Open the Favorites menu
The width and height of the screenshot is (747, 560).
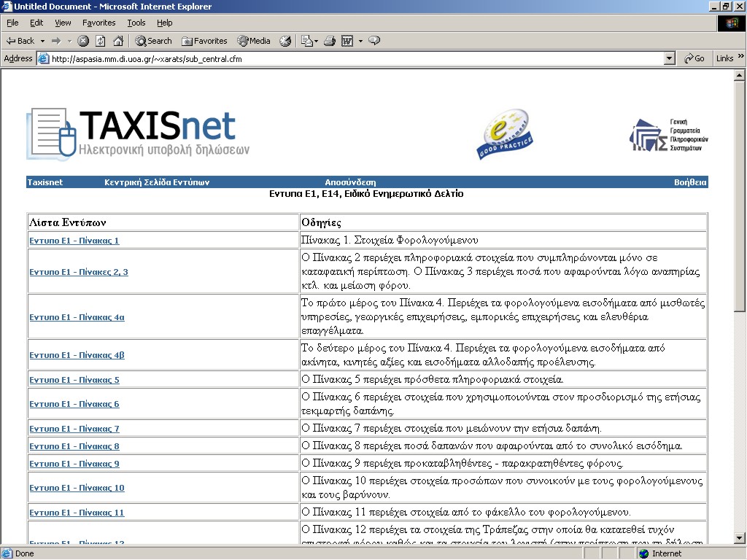tap(98, 23)
